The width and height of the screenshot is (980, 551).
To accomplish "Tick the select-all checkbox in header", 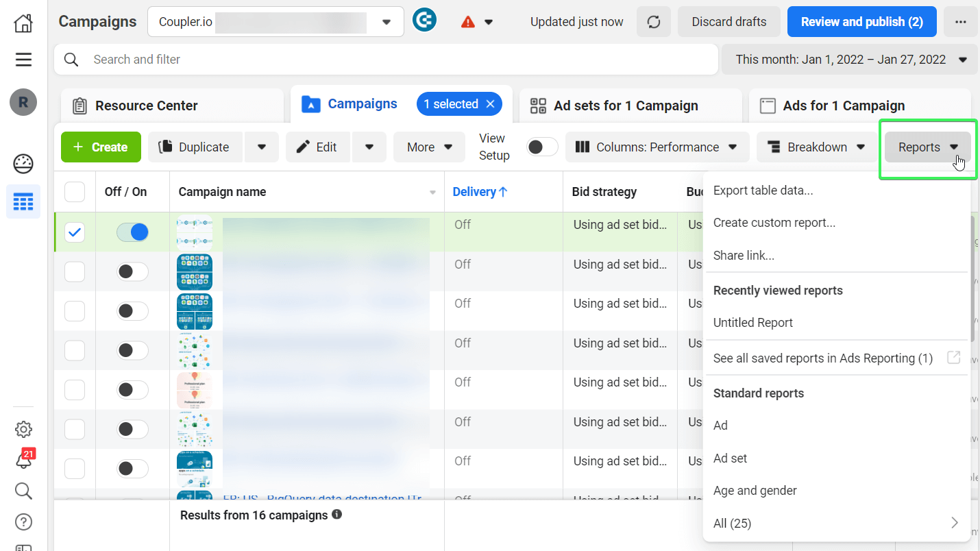I will 75,192.
